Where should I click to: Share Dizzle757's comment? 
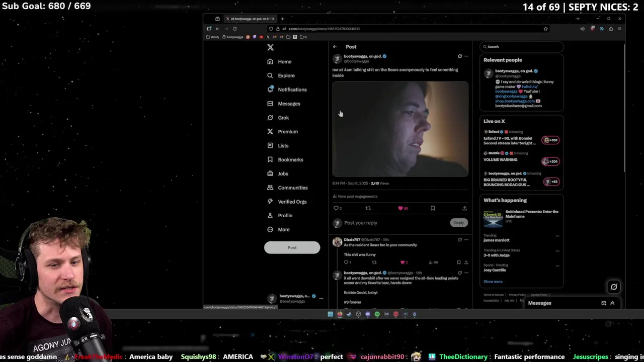466,262
